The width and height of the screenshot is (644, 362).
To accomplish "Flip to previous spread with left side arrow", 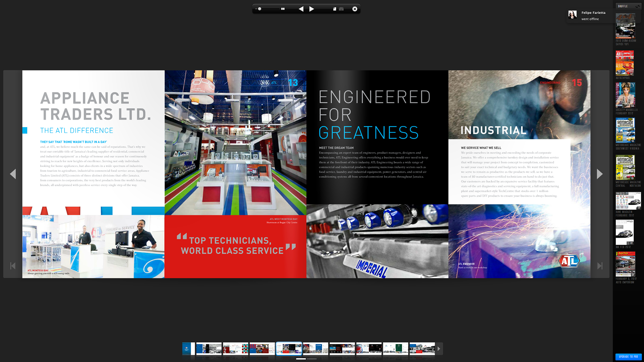I will [13, 174].
